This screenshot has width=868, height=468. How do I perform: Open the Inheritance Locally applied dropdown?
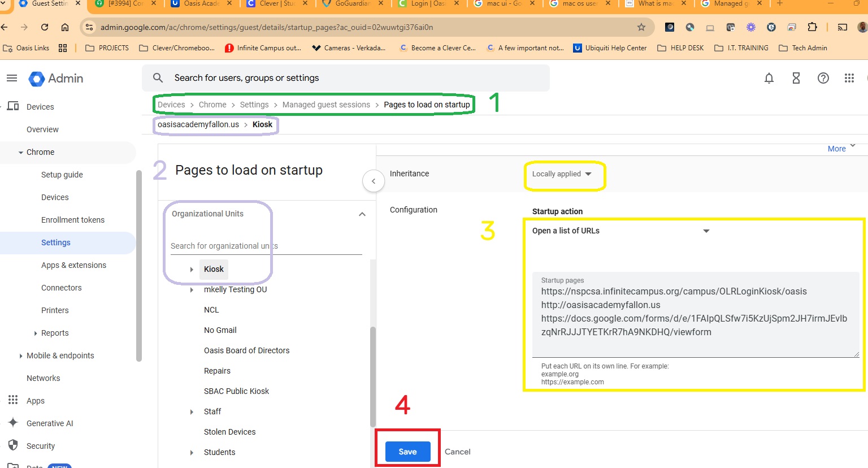562,174
